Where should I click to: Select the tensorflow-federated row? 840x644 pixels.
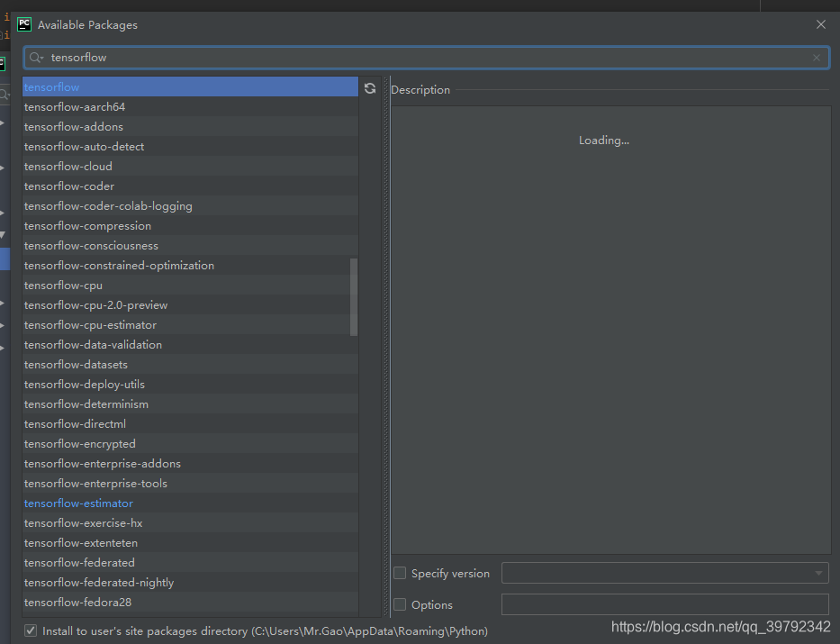[190, 563]
